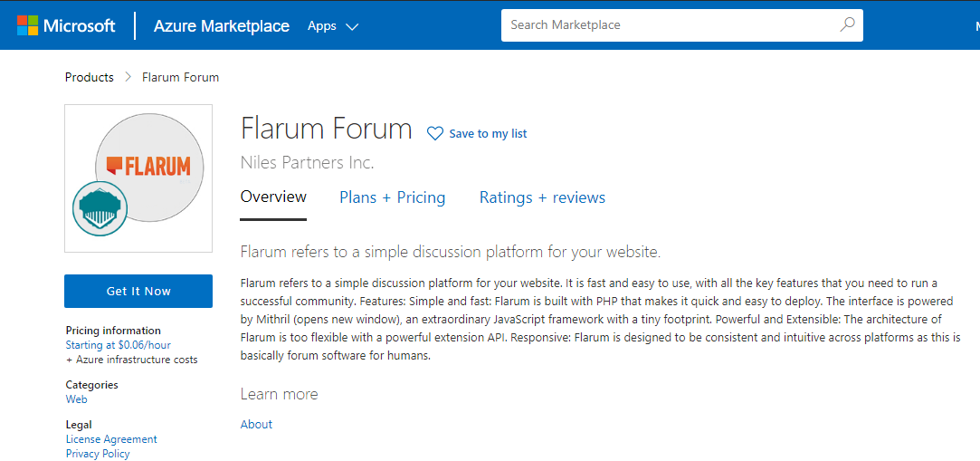
Task: Open the Apps dropdown menu
Action: point(332,26)
